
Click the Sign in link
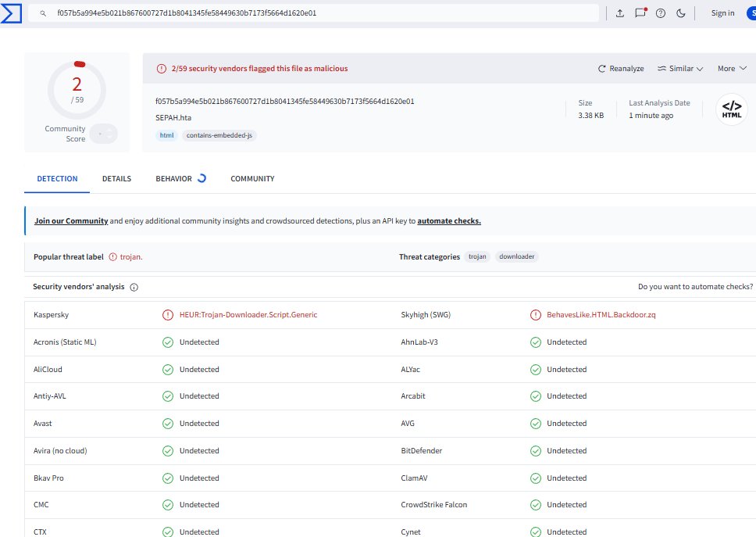[x=722, y=13]
